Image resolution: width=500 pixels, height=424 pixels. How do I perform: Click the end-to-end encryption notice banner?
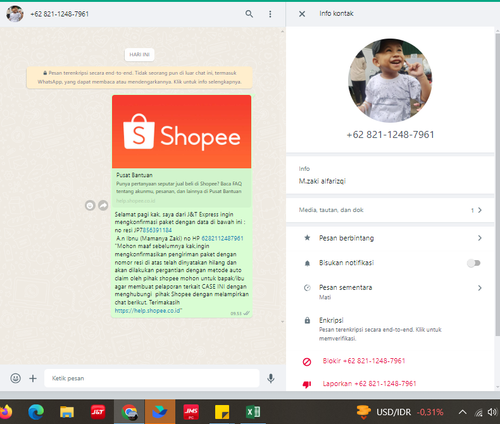click(139, 77)
